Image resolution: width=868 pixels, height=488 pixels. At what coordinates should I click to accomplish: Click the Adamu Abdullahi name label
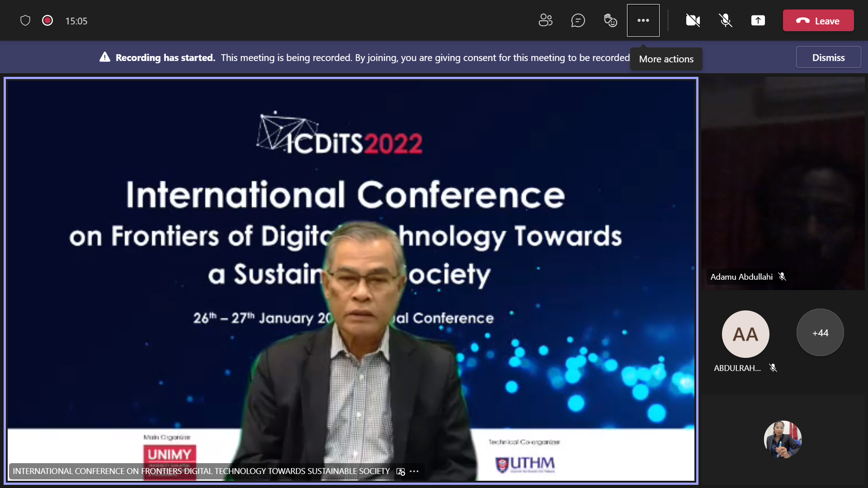[x=741, y=277]
